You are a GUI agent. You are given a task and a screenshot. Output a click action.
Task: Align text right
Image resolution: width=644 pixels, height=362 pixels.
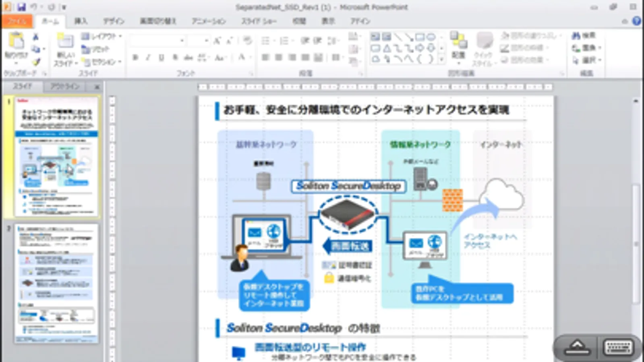[x=292, y=58]
